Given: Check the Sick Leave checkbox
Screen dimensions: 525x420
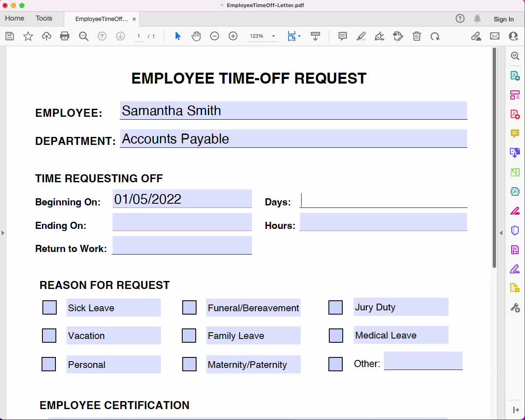Looking at the screenshot, I should point(49,307).
